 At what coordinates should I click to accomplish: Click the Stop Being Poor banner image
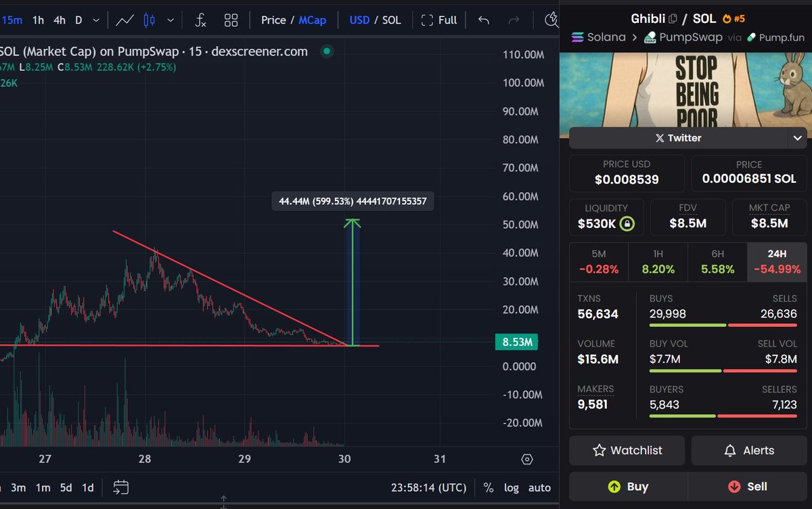click(685, 91)
